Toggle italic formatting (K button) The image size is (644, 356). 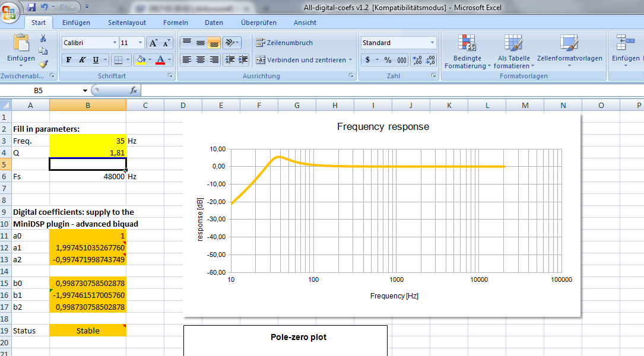(x=83, y=60)
